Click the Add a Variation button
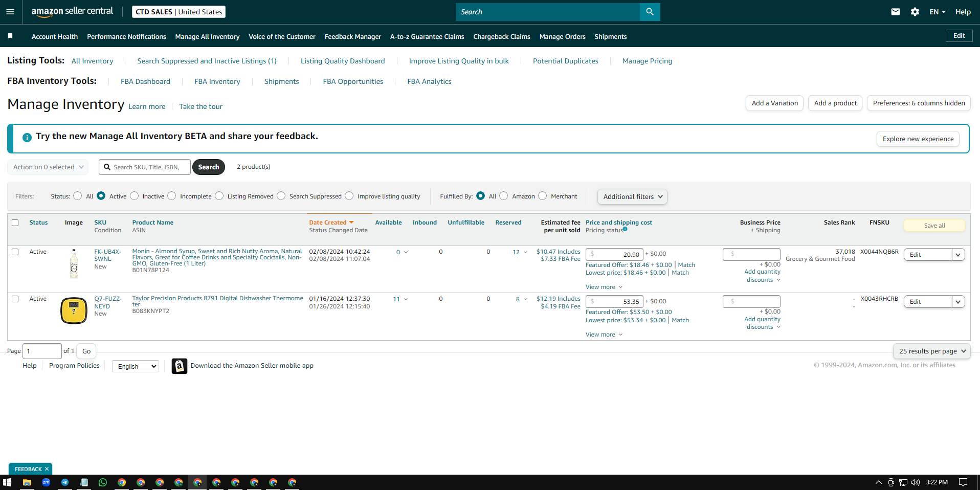Image resolution: width=980 pixels, height=490 pixels. [775, 103]
